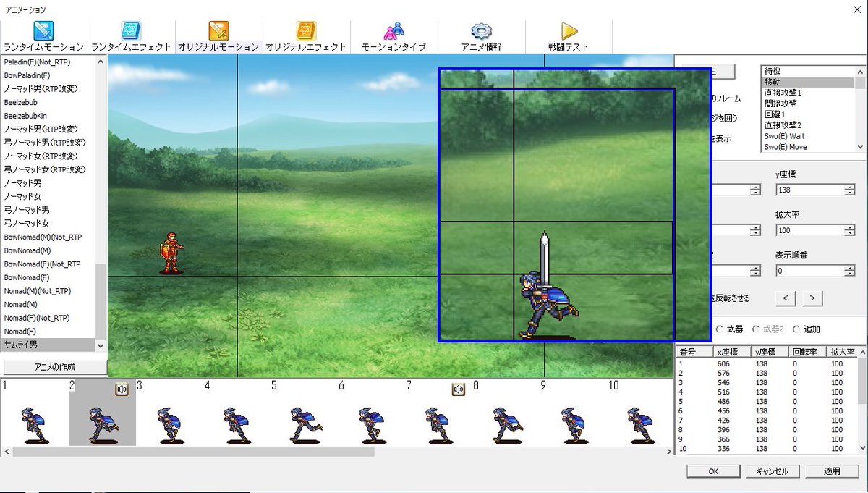Click the 表示順番 input field
Image resolution: width=868 pixels, height=493 pixels.
(809, 271)
